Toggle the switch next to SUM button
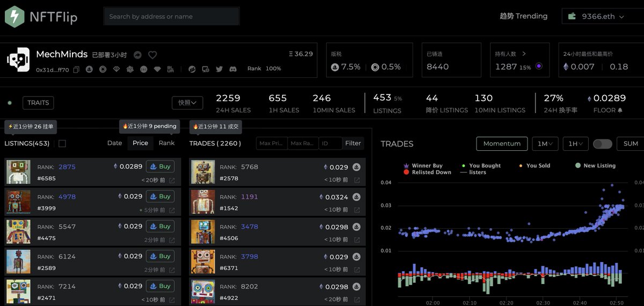 tap(603, 144)
